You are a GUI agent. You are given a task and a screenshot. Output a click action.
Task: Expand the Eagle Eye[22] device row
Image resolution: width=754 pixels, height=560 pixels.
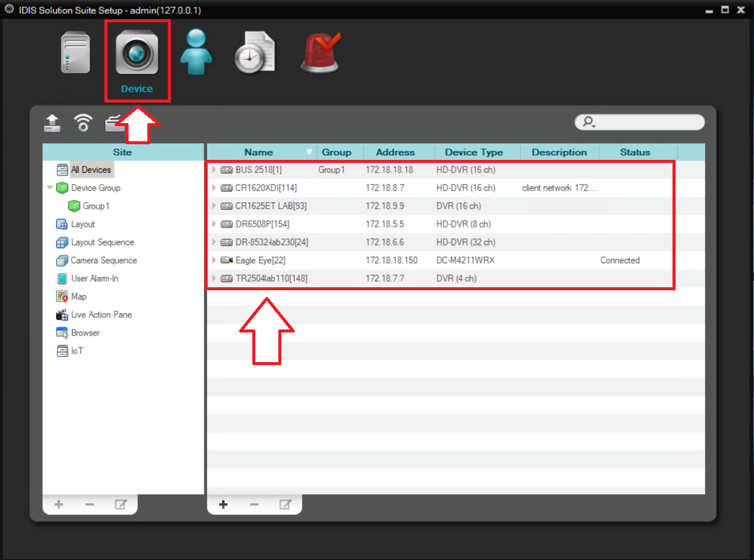click(x=214, y=260)
